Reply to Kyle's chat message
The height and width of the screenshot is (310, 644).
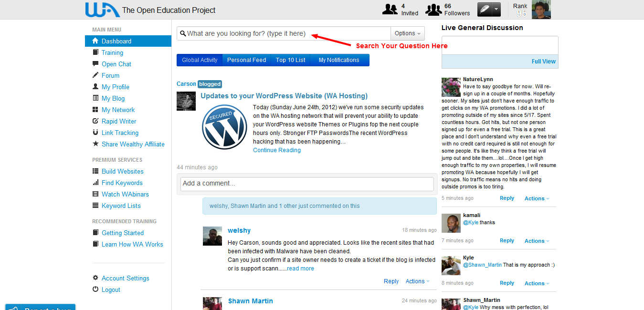(x=507, y=283)
